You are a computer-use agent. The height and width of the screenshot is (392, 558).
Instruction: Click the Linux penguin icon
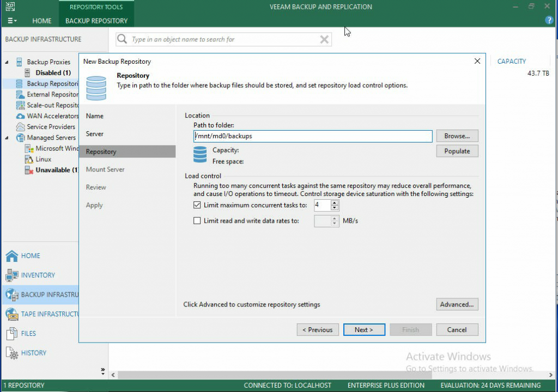coord(29,160)
